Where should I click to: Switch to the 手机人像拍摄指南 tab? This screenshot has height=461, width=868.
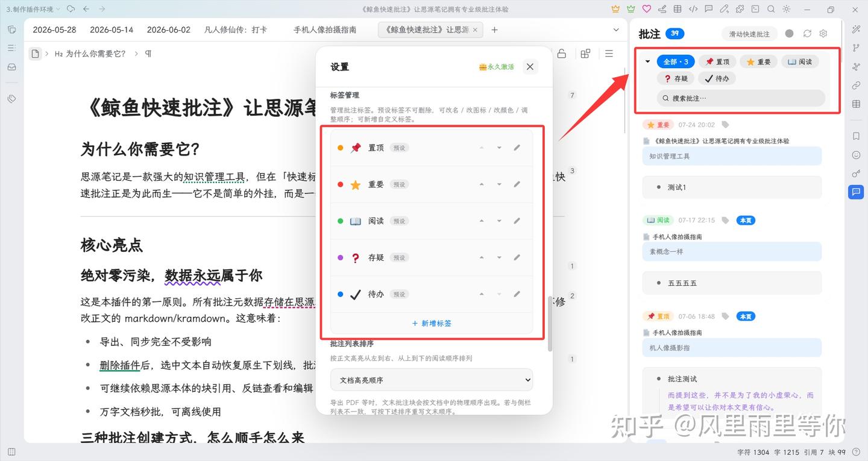325,30
